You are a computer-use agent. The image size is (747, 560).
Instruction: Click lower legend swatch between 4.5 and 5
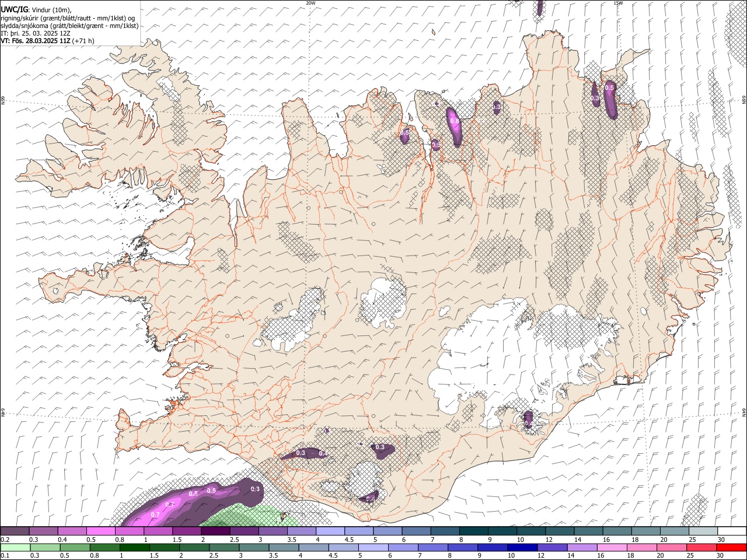[343, 548]
